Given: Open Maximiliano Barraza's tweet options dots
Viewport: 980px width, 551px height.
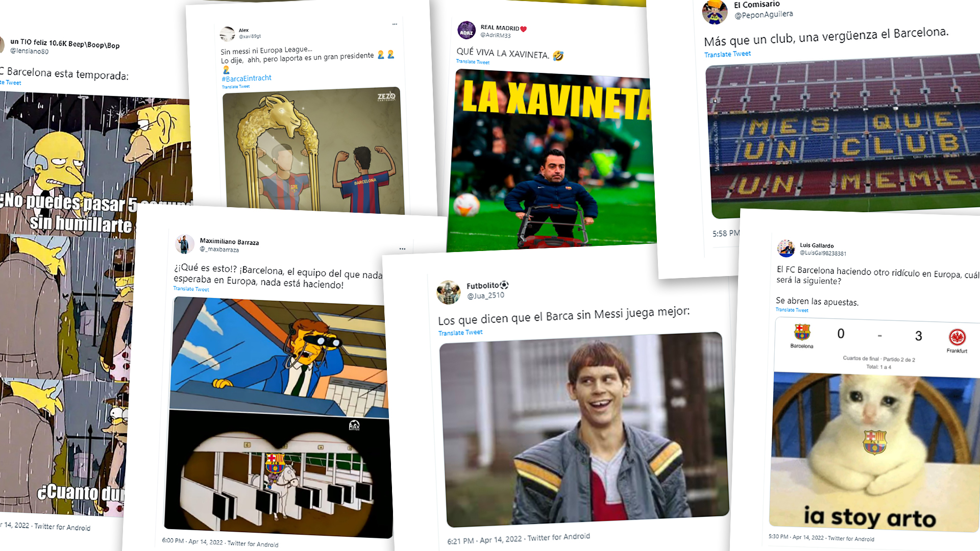Looking at the screenshot, I should (x=402, y=249).
